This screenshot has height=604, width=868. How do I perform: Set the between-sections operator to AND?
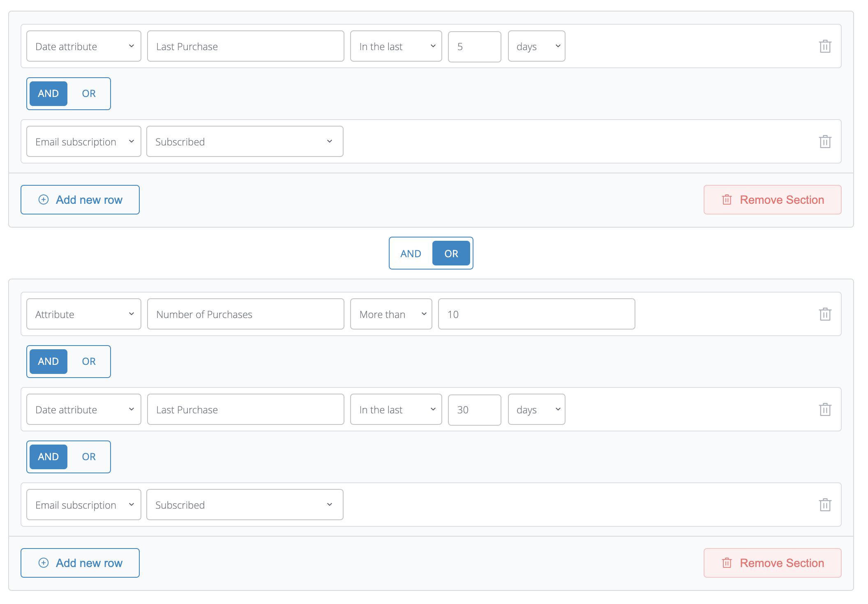[x=411, y=254]
